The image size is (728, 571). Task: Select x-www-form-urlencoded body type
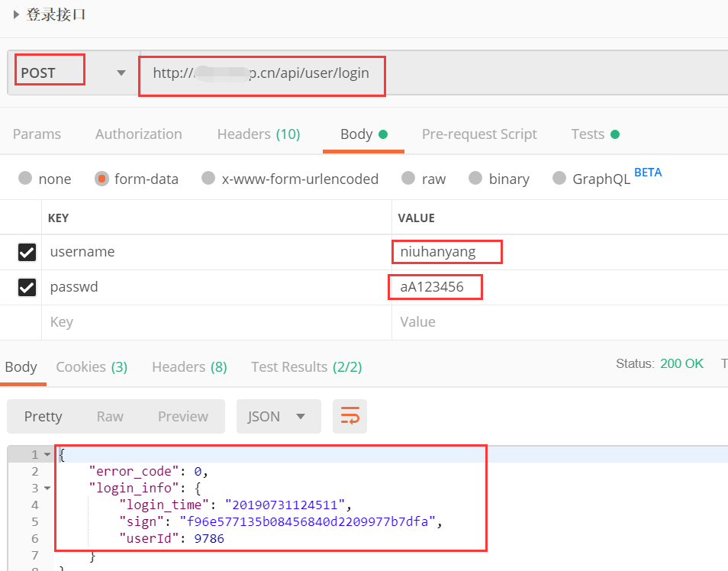[208, 179]
